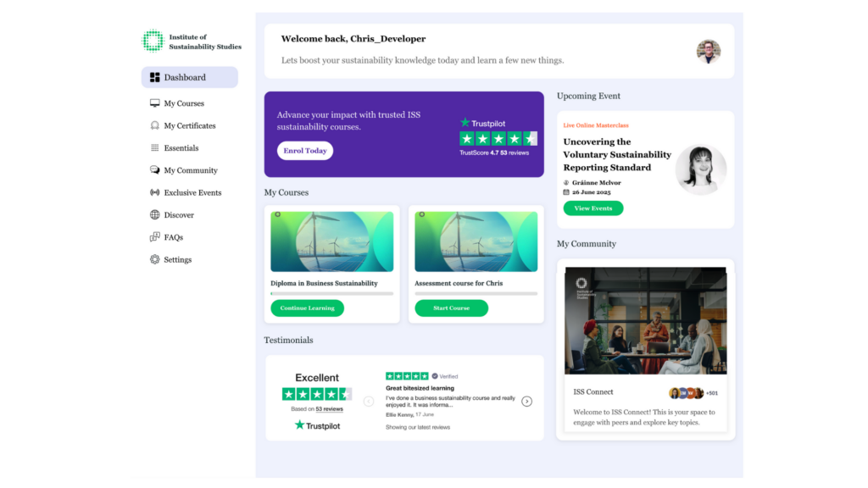Show next testimonial with right arrow

(526, 402)
